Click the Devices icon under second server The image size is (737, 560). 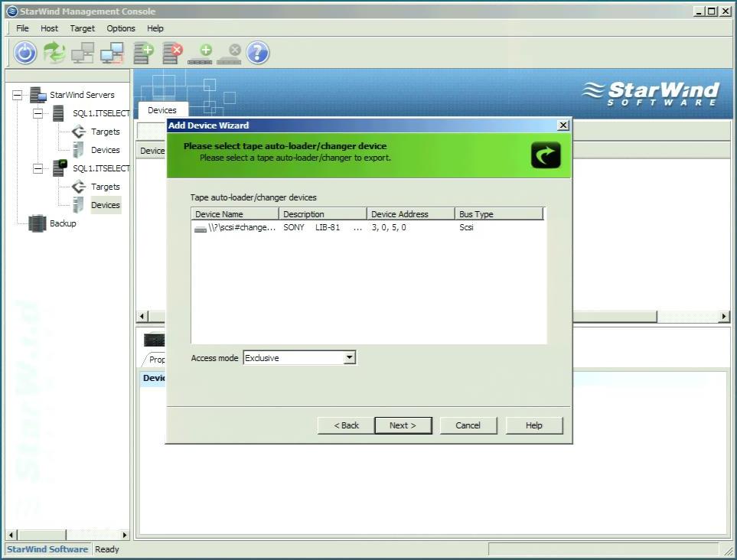(x=78, y=205)
